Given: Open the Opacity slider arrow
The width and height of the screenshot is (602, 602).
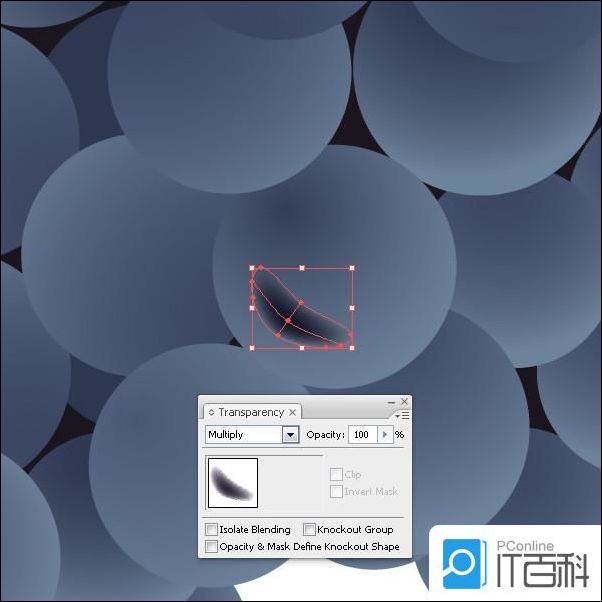Looking at the screenshot, I should pyautogui.click(x=385, y=435).
